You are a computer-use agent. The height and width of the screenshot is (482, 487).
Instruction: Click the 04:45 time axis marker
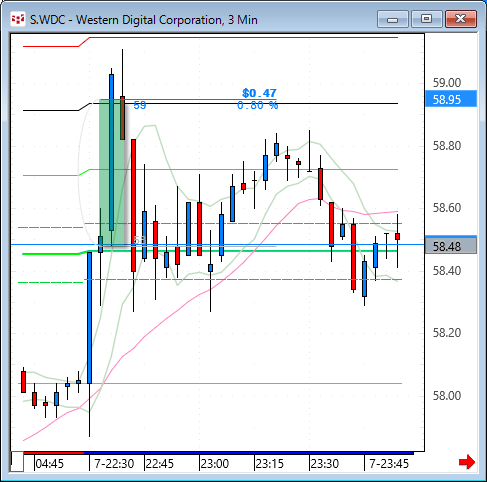pyautogui.click(x=49, y=464)
